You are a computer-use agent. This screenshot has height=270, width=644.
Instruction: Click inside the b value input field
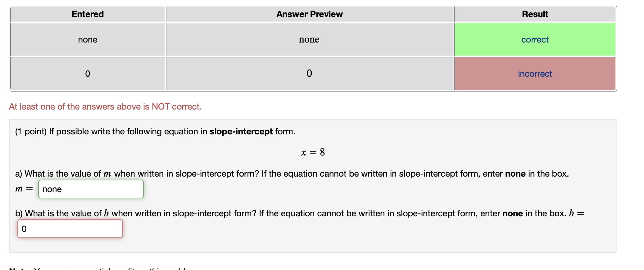70,229
